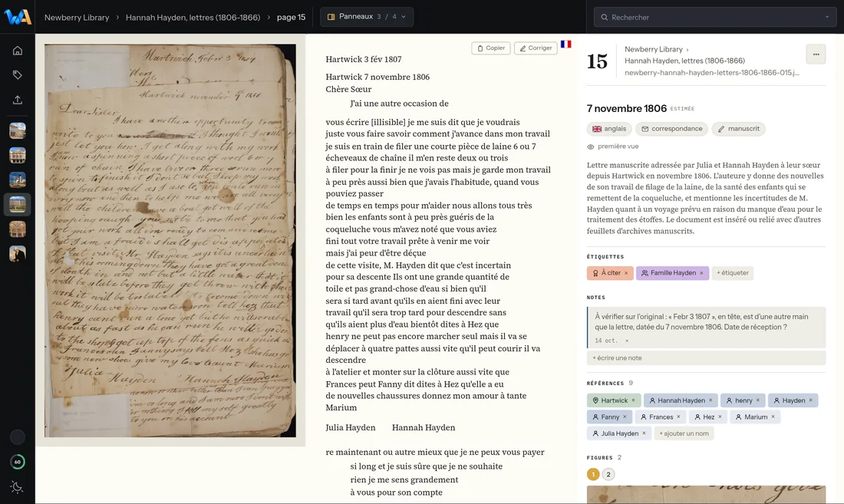
Task: Click + étiqueter to add a tag
Action: 733,273
